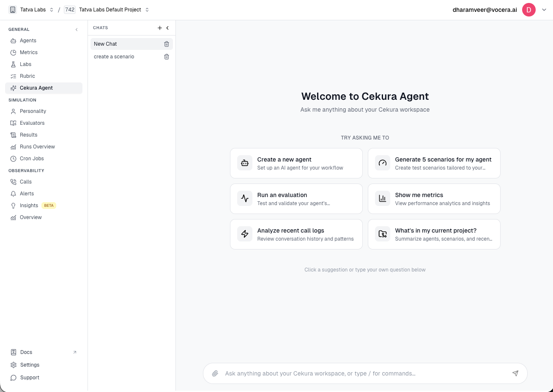
Task: Collapse the Chats panel with the chevron
Action: click(x=168, y=28)
